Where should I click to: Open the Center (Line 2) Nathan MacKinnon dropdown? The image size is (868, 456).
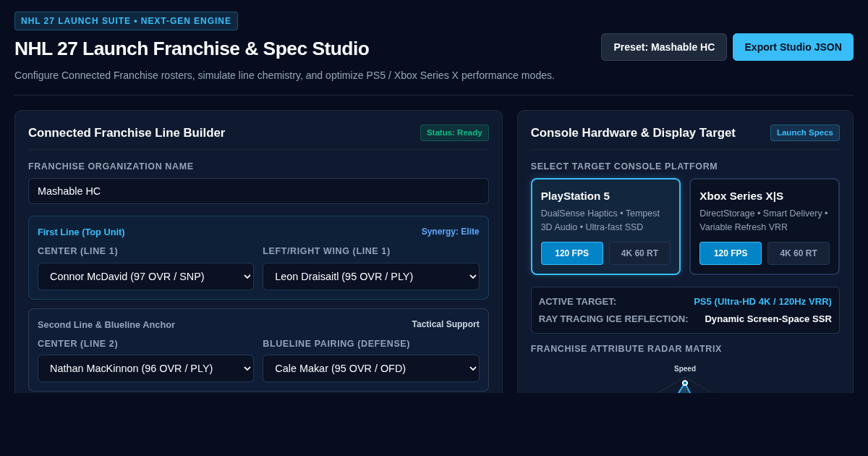[145, 368]
